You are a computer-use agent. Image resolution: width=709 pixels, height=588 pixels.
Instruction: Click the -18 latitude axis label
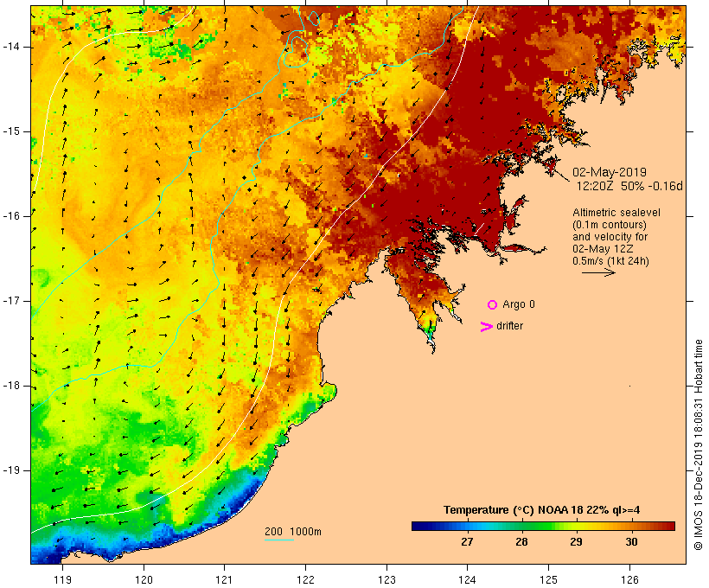[x=10, y=386]
